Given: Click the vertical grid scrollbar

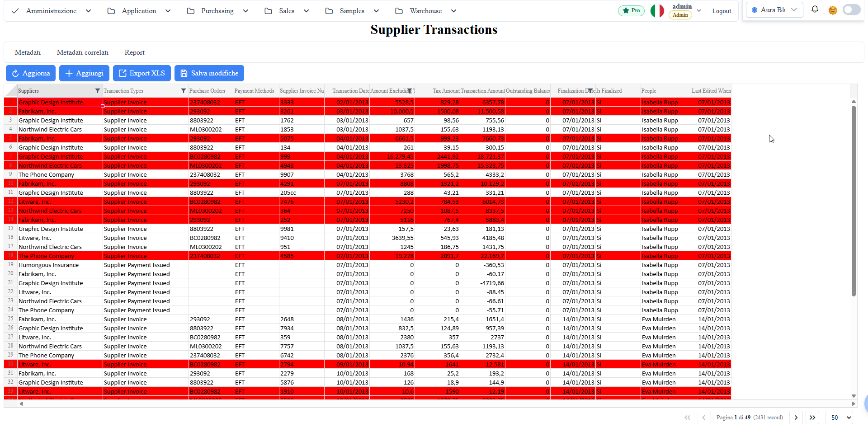Looking at the screenshot, I should click(854, 201).
